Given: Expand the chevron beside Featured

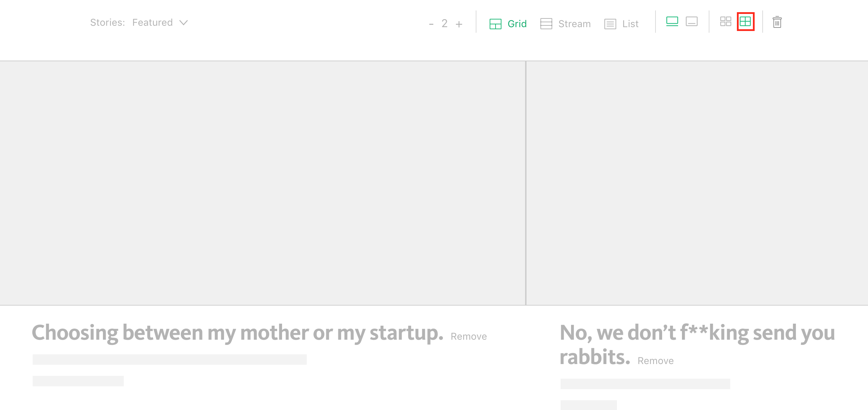Looking at the screenshot, I should coord(184,23).
